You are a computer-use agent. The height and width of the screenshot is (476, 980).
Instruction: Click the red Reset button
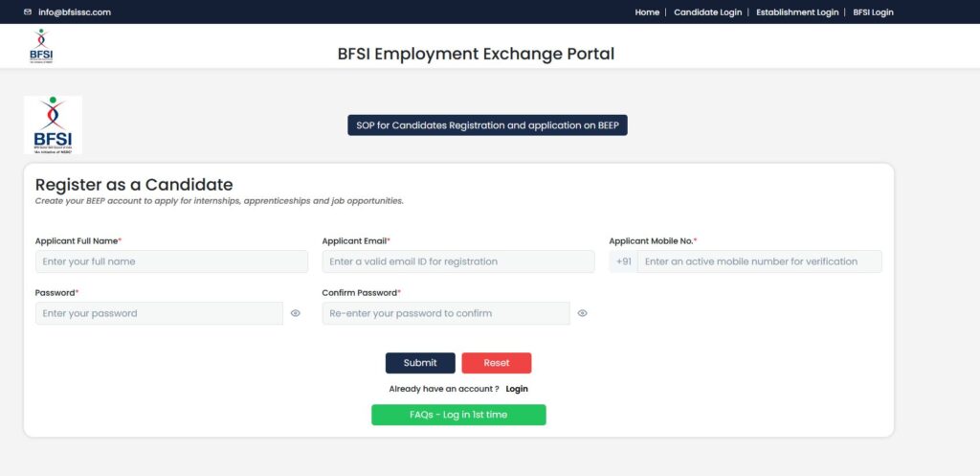pos(496,363)
